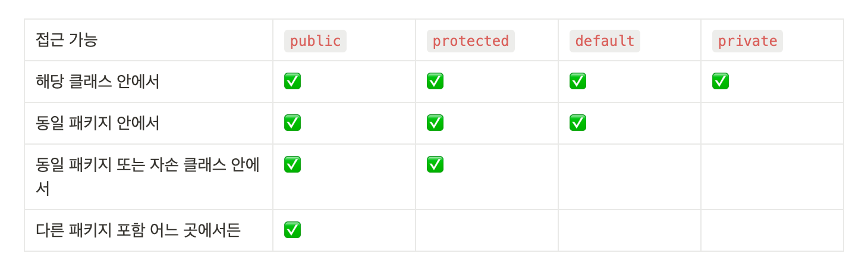Click the public checkmark in 동일 패키지 안에서 row
The image size is (868, 275).
[x=293, y=123]
